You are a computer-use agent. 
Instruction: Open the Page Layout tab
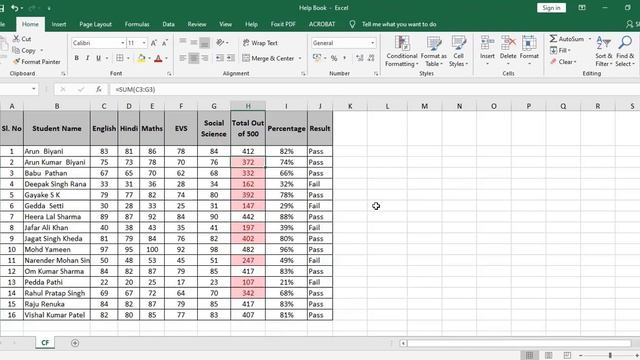point(96,24)
